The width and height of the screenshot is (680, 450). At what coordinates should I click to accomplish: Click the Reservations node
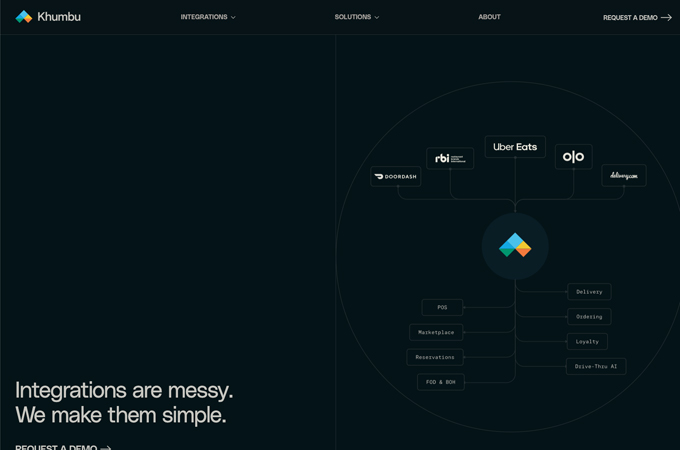coord(435,357)
